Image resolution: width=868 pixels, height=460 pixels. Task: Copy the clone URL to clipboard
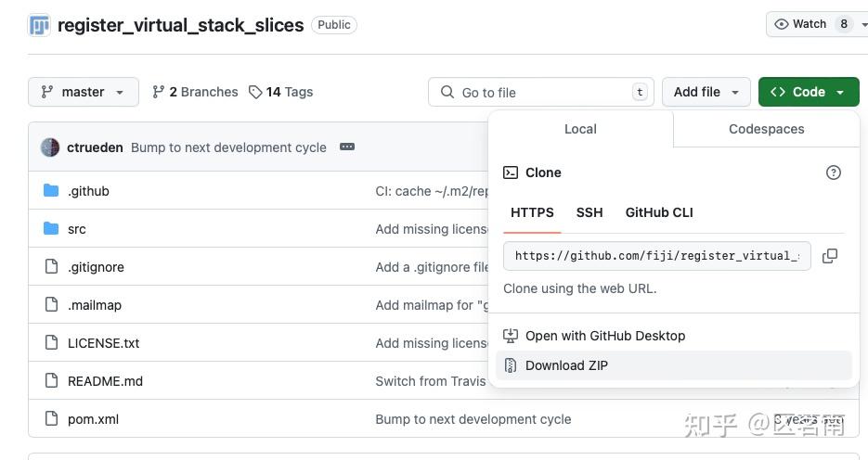click(830, 256)
